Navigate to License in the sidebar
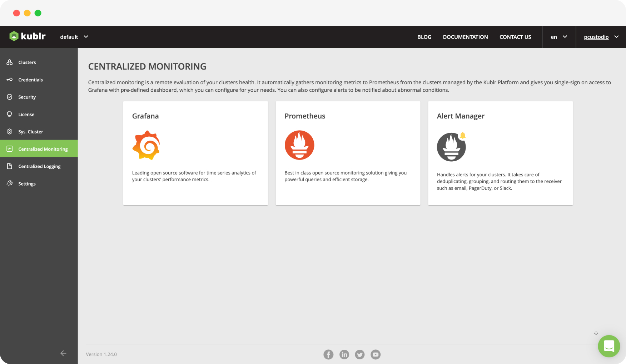The height and width of the screenshot is (364, 626). [39, 114]
